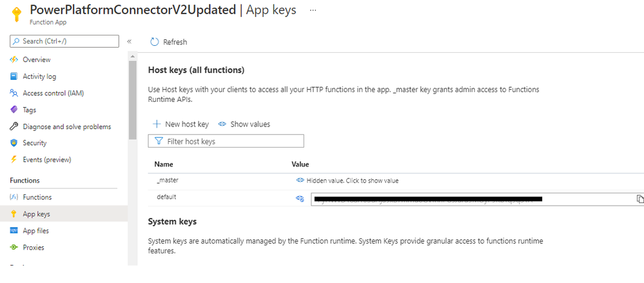This screenshot has width=644, height=283.
Task: Click the Refresh icon in toolbar
Action: (x=154, y=42)
